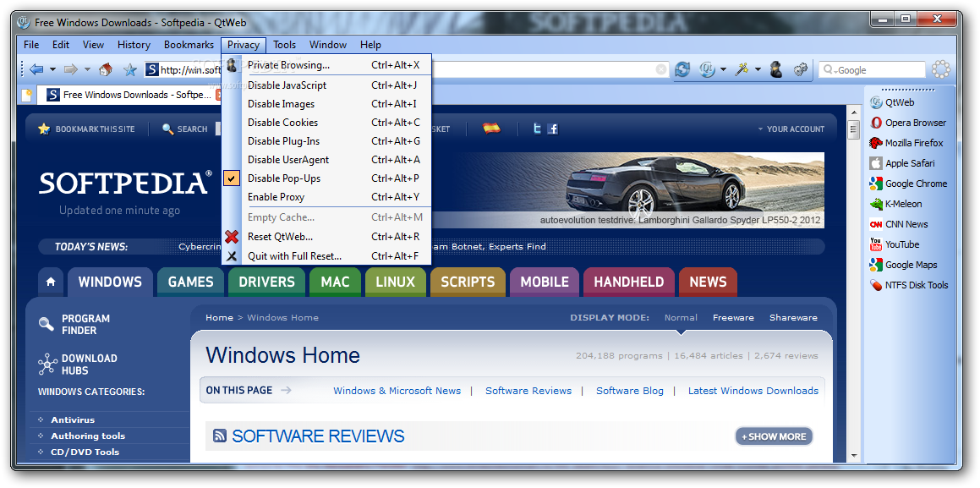The image size is (980, 488).
Task: Choose Quit with Full Reset item
Action: tap(327, 256)
